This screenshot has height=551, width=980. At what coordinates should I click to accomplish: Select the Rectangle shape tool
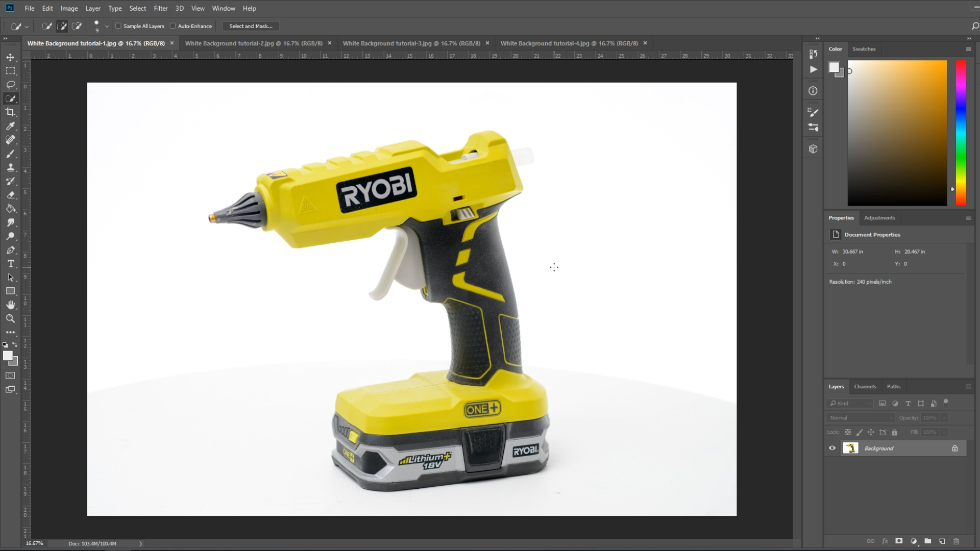pos(10,291)
